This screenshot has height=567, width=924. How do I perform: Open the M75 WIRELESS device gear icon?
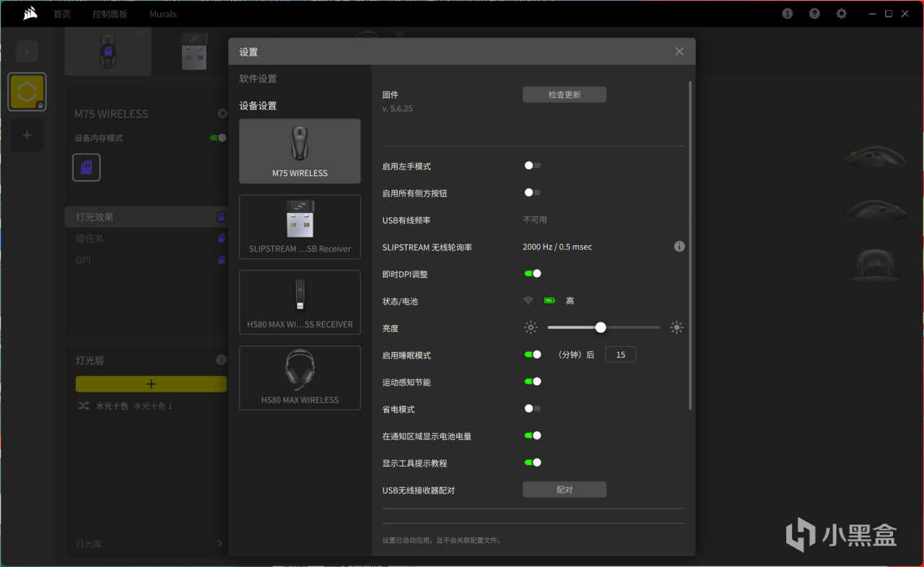tap(222, 113)
